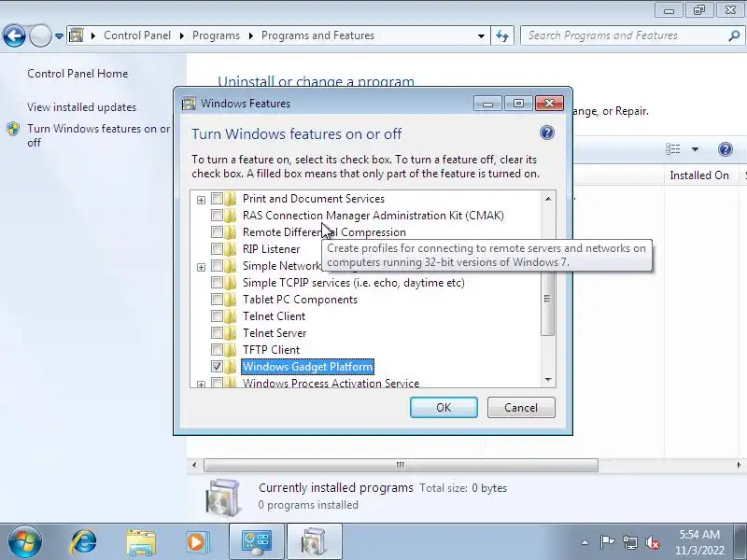The height and width of the screenshot is (560, 747).
Task: Open Windows Explorer from taskbar
Action: pyautogui.click(x=141, y=542)
